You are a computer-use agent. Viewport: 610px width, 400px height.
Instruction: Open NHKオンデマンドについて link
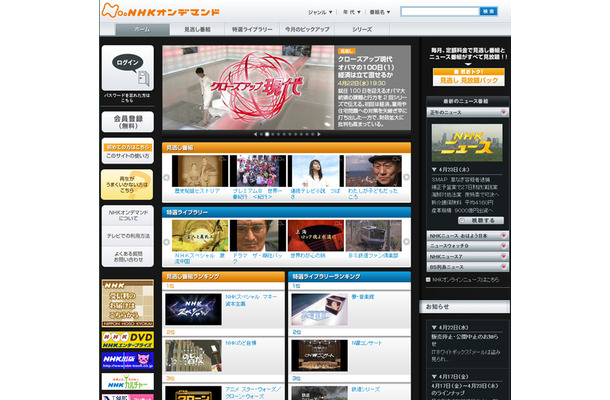128,216
